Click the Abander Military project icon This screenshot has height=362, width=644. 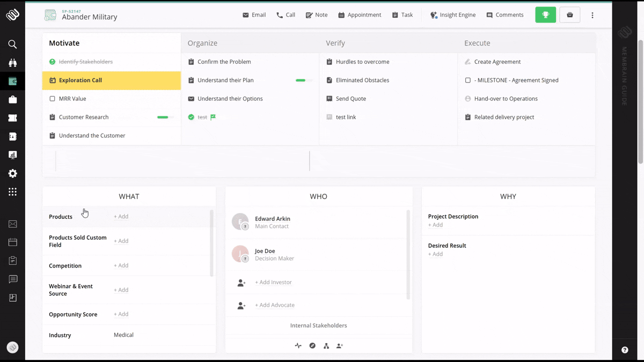click(x=50, y=16)
